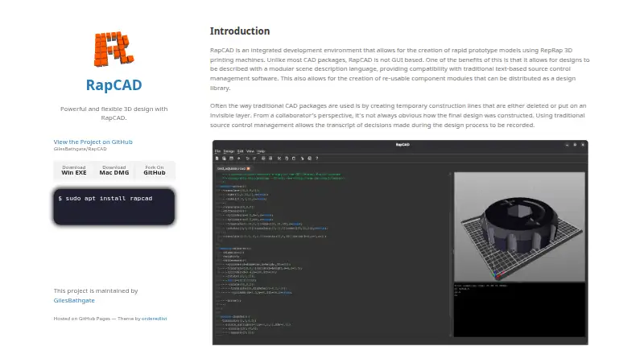Click the Undo toolbar icon
The width and height of the screenshot is (644, 354).
(247, 158)
